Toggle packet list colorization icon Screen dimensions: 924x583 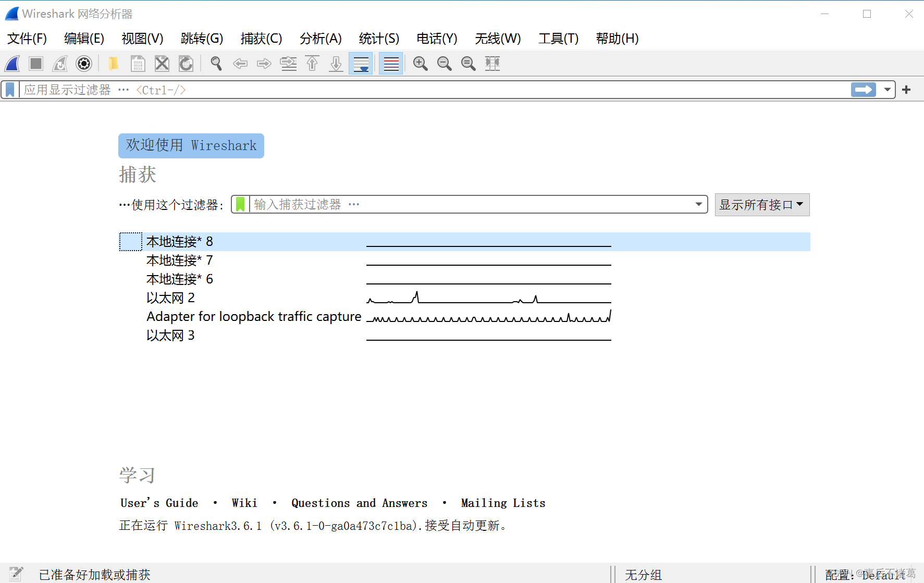click(391, 64)
